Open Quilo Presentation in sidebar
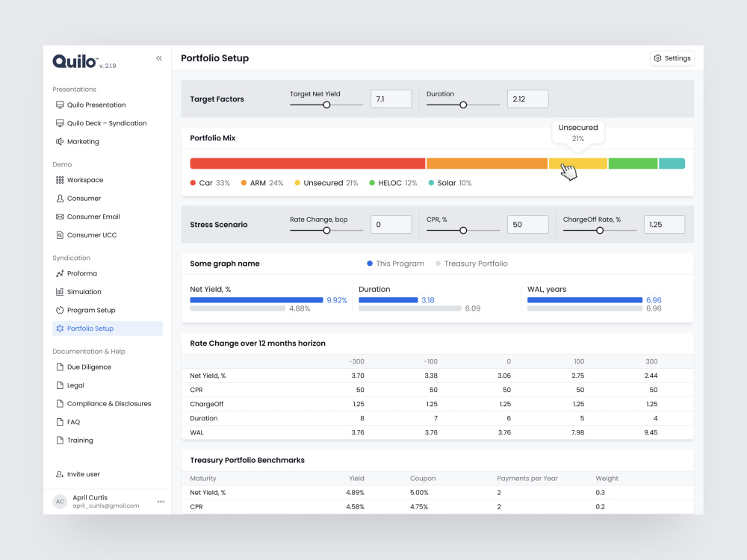Screen dimensions: 747x560 tap(96, 105)
